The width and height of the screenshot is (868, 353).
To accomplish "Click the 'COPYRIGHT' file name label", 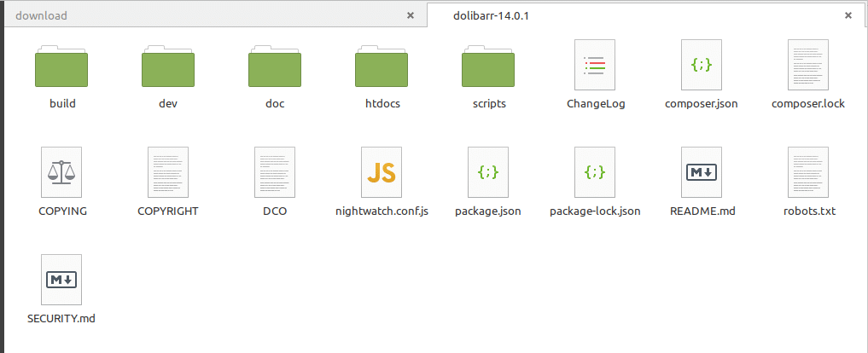I will (168, 211).
